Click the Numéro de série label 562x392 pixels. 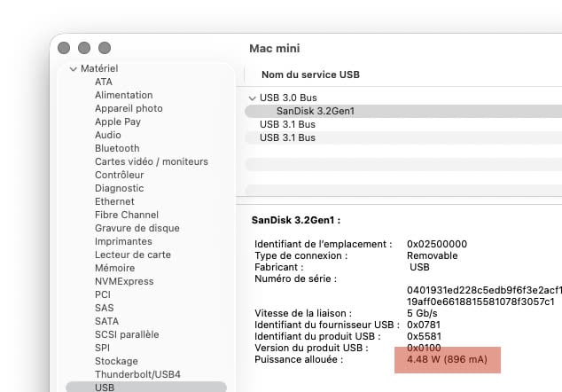click(x=295, y=278)
